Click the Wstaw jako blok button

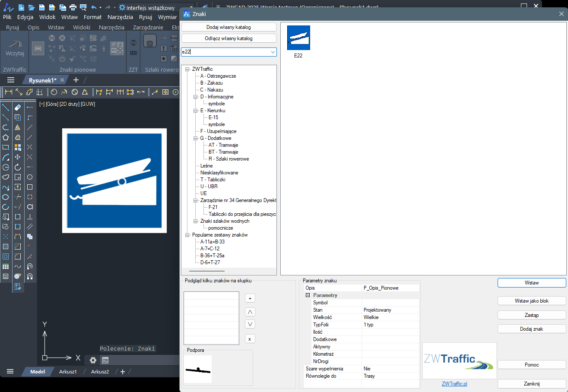click(x=531, y=300)
